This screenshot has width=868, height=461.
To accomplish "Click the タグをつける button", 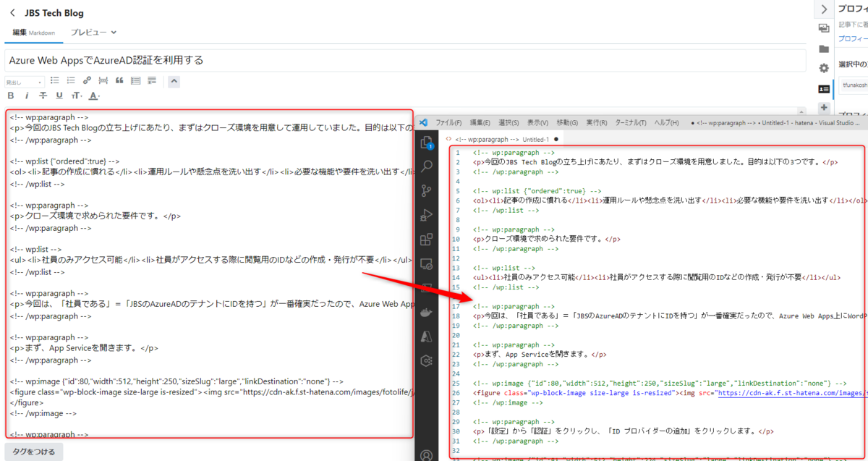I will [34, 452].
